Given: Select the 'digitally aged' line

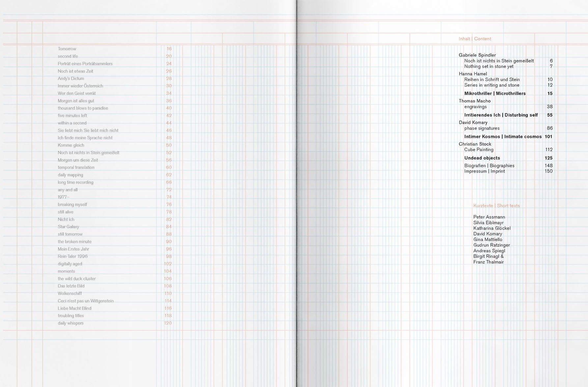Looking at the screenshot, I should pyautogui.click(x=70, y=264).
